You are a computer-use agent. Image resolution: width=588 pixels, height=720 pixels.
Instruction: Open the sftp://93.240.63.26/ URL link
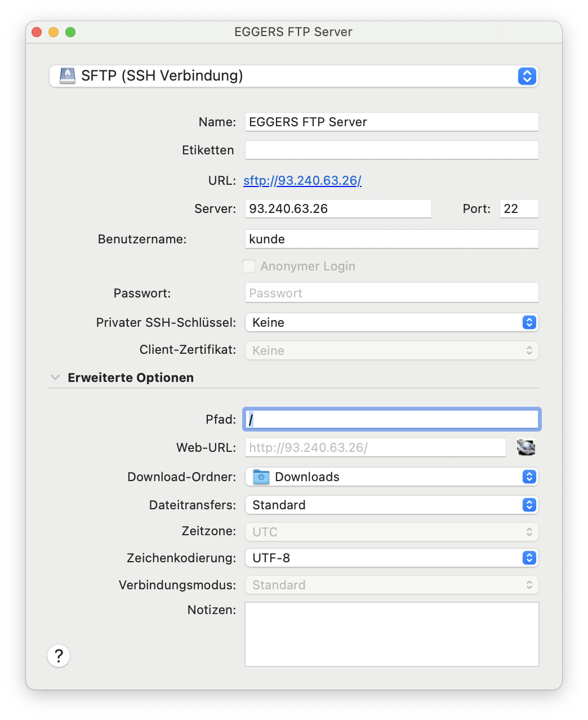pyautogui.click(x=302, y=180)
